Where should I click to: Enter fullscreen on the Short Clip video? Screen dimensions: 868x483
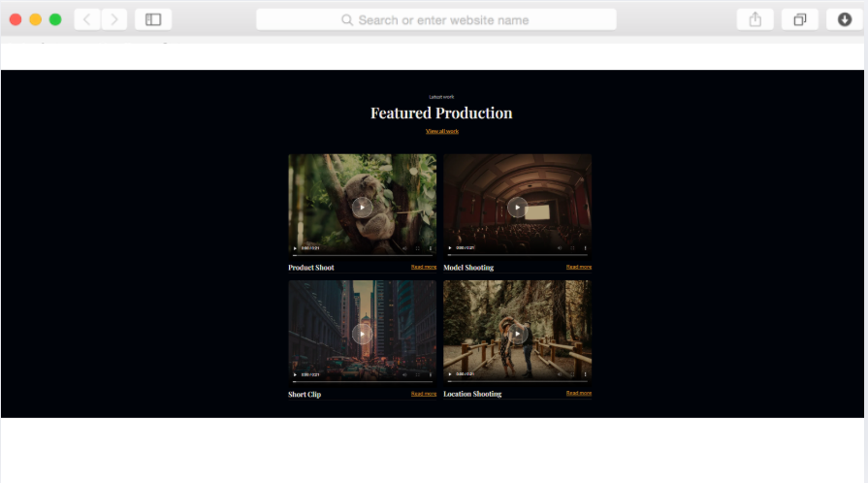(417, 374)
